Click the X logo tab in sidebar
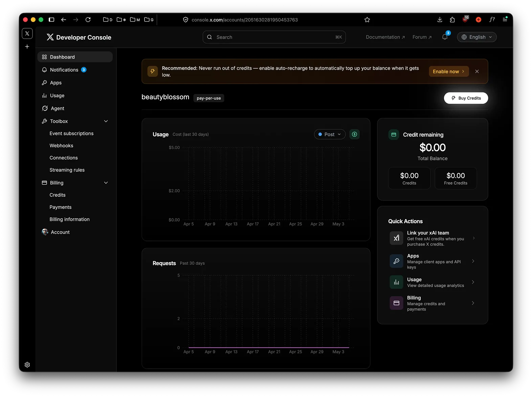 tap(27, 33)
